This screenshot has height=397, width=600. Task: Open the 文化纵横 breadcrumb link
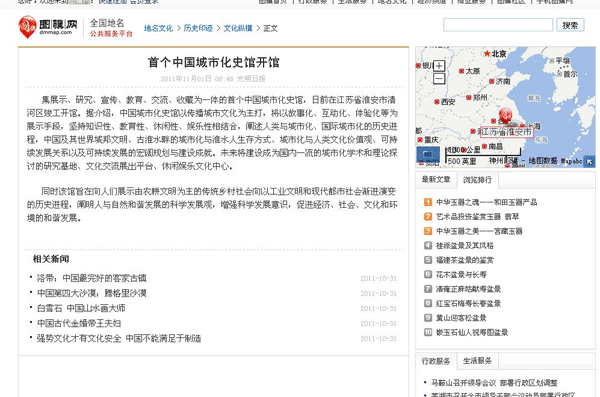coord(238,28)
